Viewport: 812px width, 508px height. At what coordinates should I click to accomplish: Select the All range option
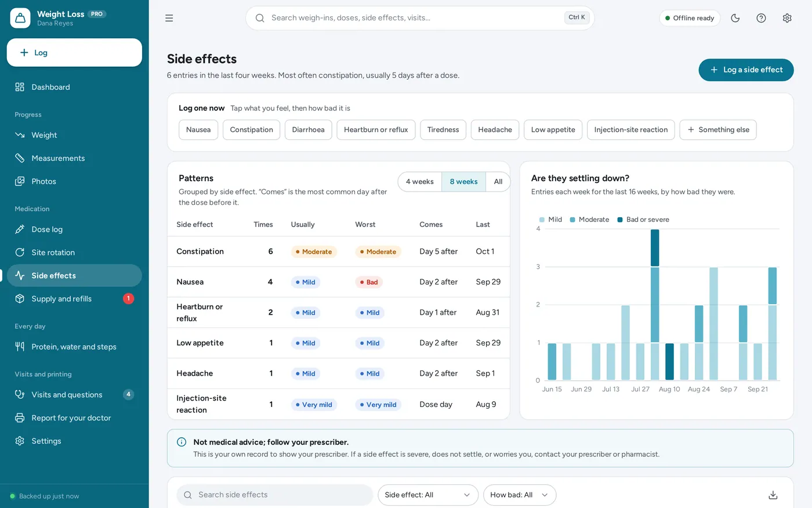[x=498, y=182]
